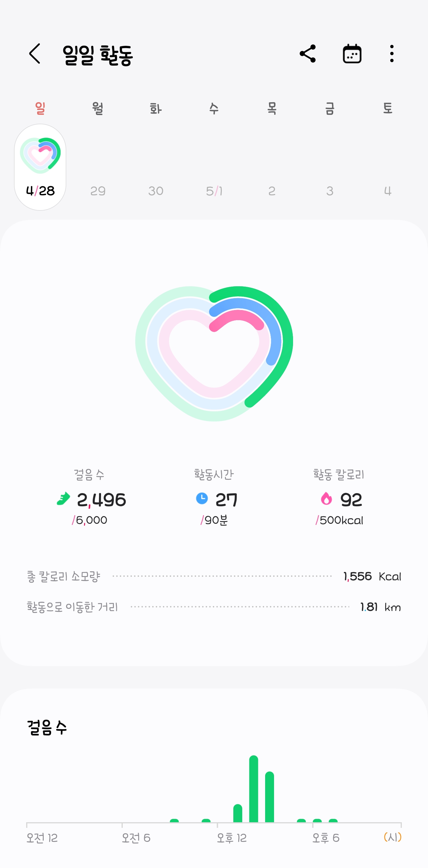Tap the large heart activity ring

click(214, 353)
